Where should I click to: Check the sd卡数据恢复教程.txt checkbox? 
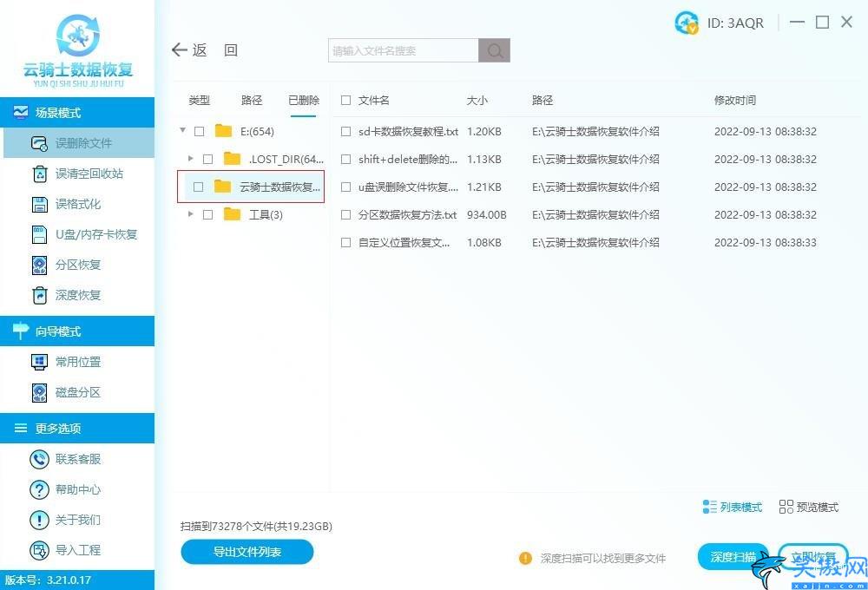346,131
